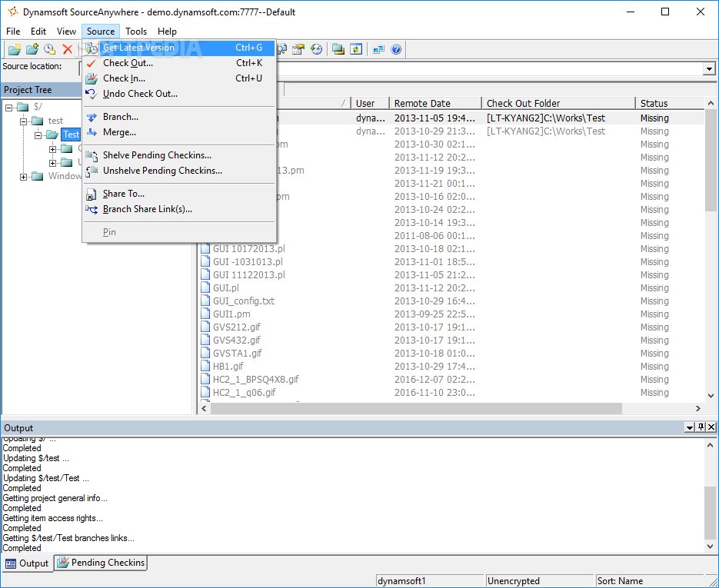
Task: Click the clock-with-folder toolbar icon
Action: [49, 49]
